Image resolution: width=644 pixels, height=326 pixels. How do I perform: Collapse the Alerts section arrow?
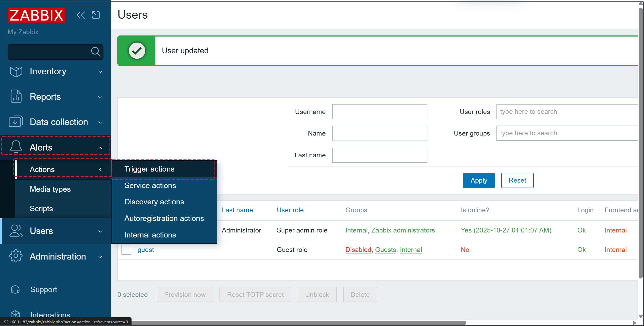click(x=100, y=148)
